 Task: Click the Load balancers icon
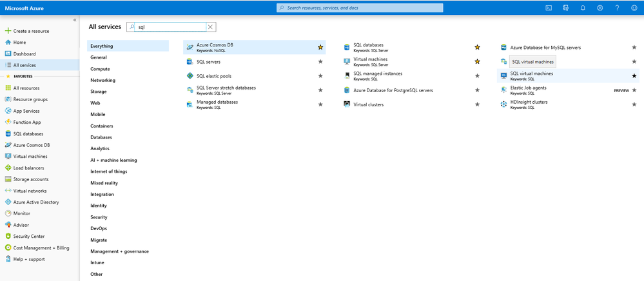7,168
